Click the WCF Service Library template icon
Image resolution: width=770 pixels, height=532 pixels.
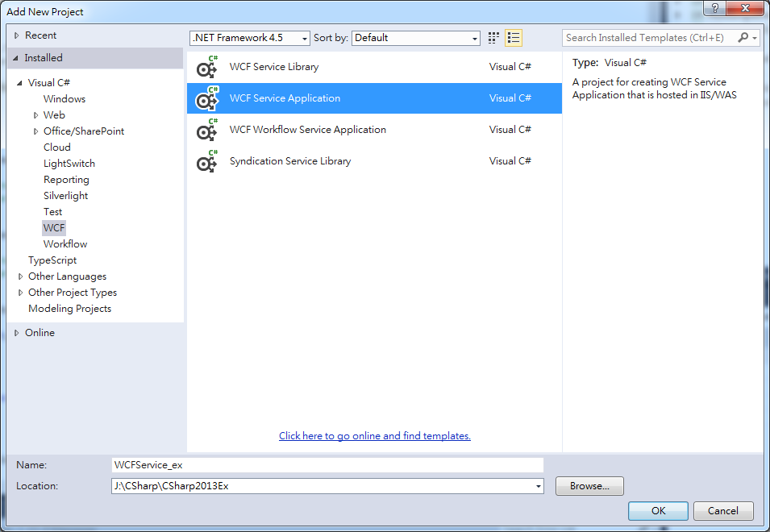tap(206, 67)
